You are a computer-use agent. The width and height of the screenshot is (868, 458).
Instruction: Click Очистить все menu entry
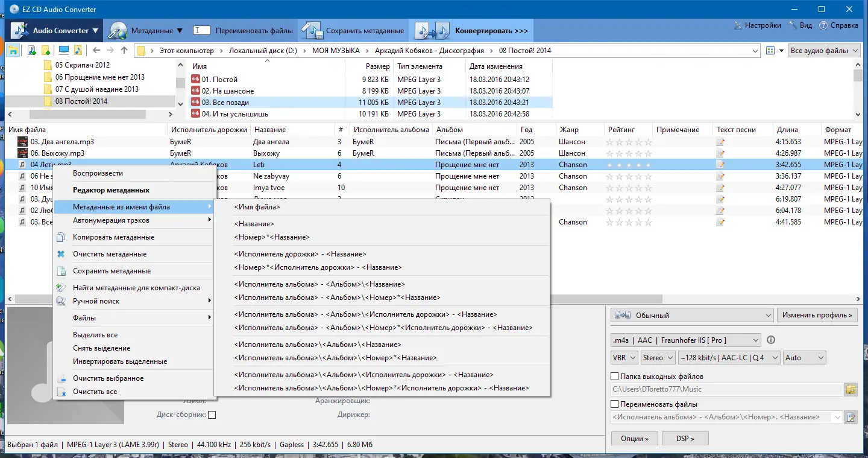[134, 392]
